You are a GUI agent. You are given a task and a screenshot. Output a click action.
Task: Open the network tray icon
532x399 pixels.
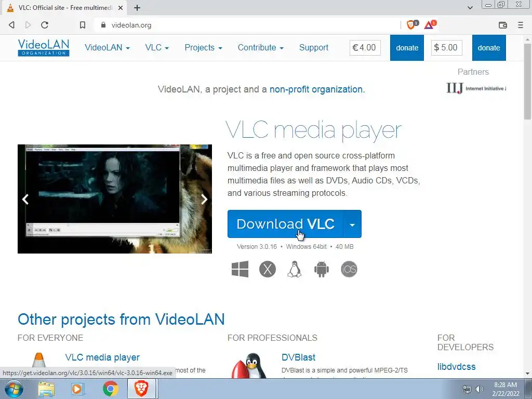coord(467,389)
